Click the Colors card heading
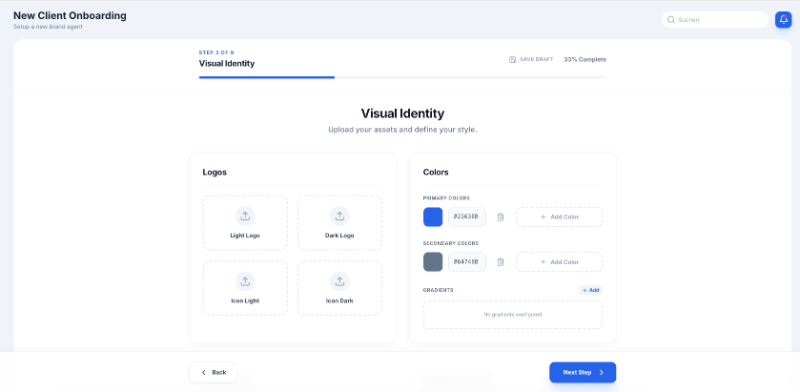Screen dimensions: 800x392 (436, 173)
